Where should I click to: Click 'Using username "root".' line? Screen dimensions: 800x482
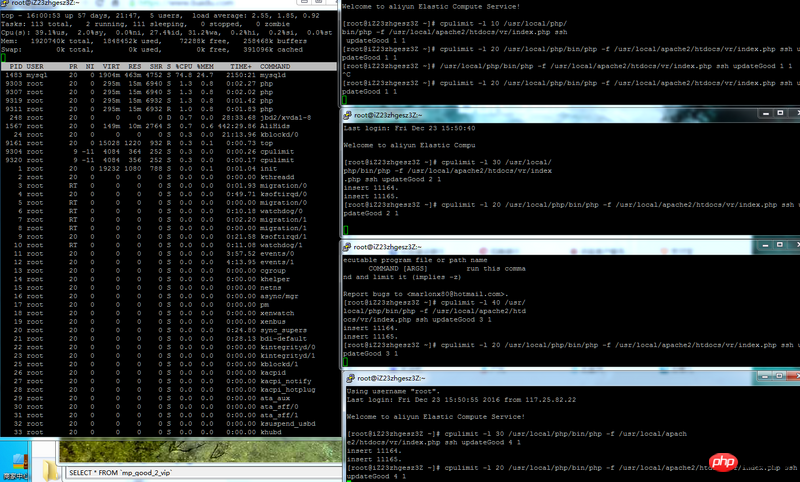392,391
